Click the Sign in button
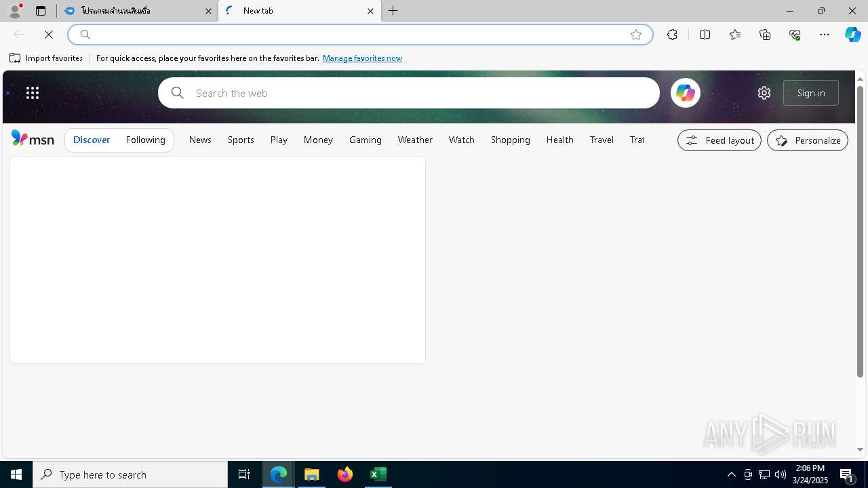This screenshot has height=488, width=868. pyautogui.click(x=811, y=93)
